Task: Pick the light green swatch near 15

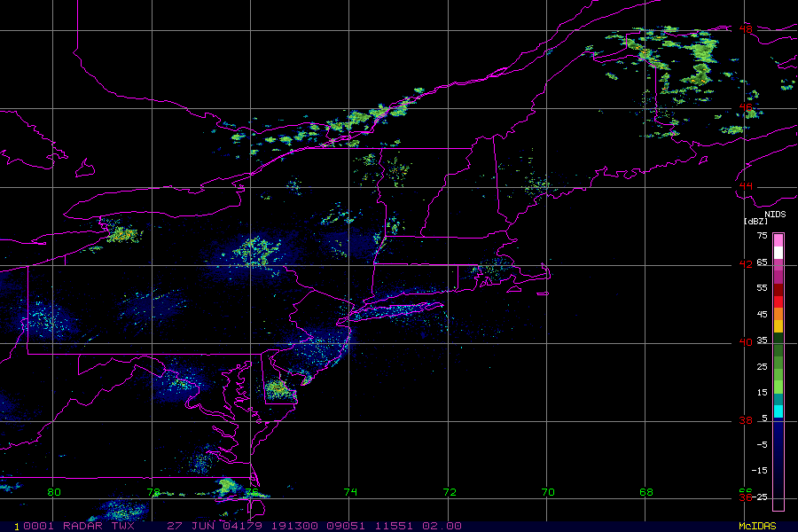Action: [778, 387]
